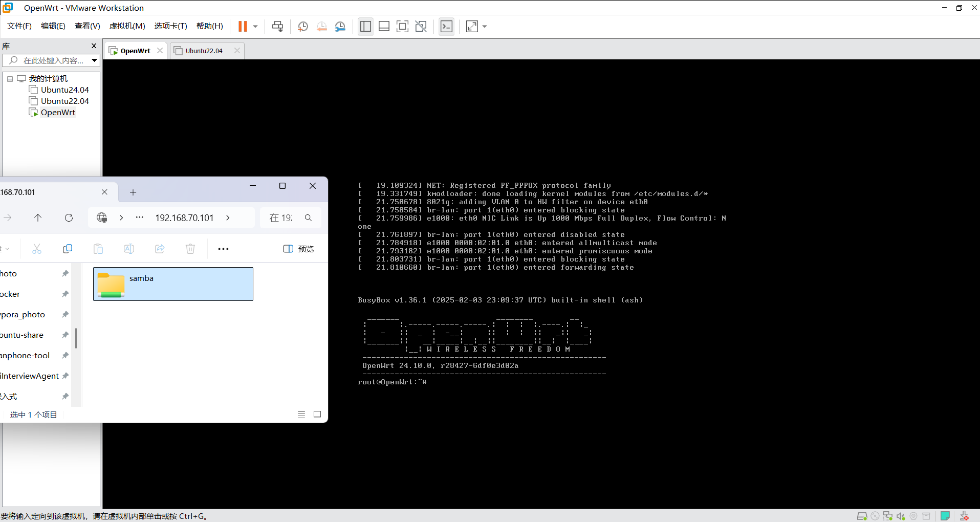Screen dimensions: 980x522
Task: Select the samba shared folder
Action: tap(173, 284)
